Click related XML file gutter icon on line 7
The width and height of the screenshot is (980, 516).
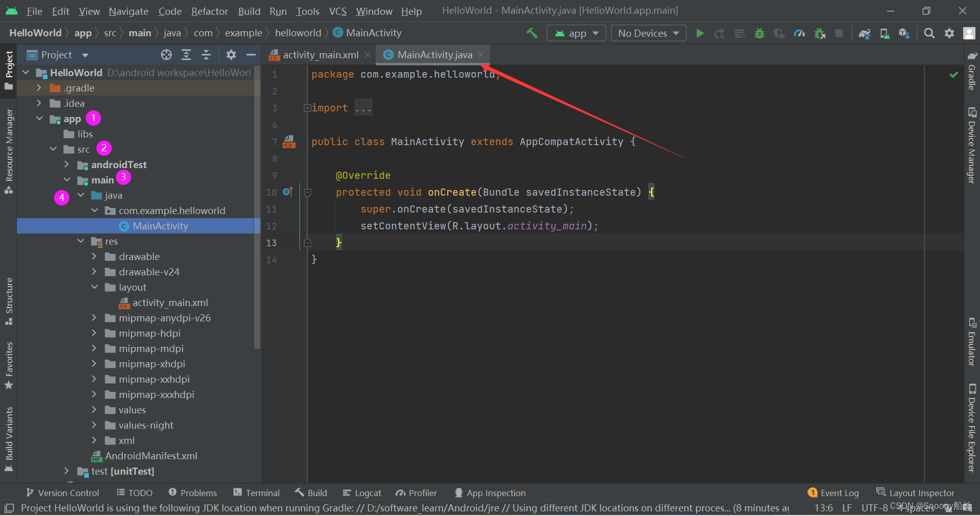(289, 142)
